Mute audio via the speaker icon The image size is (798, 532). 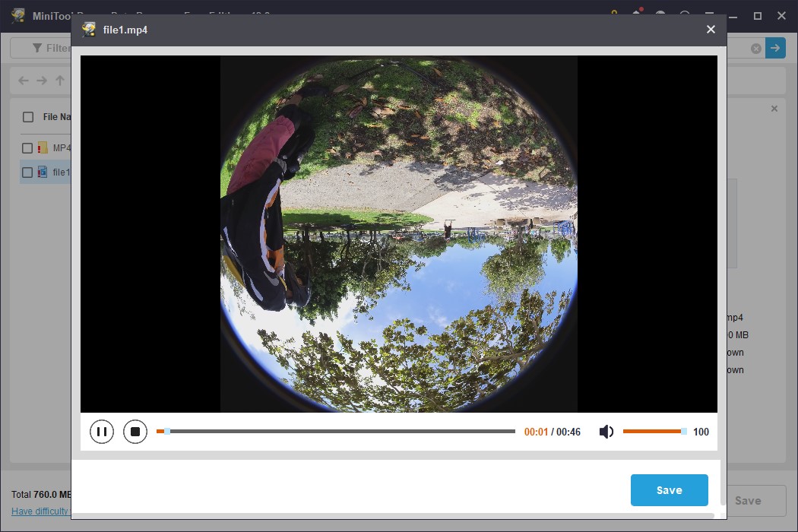[606, 431]
